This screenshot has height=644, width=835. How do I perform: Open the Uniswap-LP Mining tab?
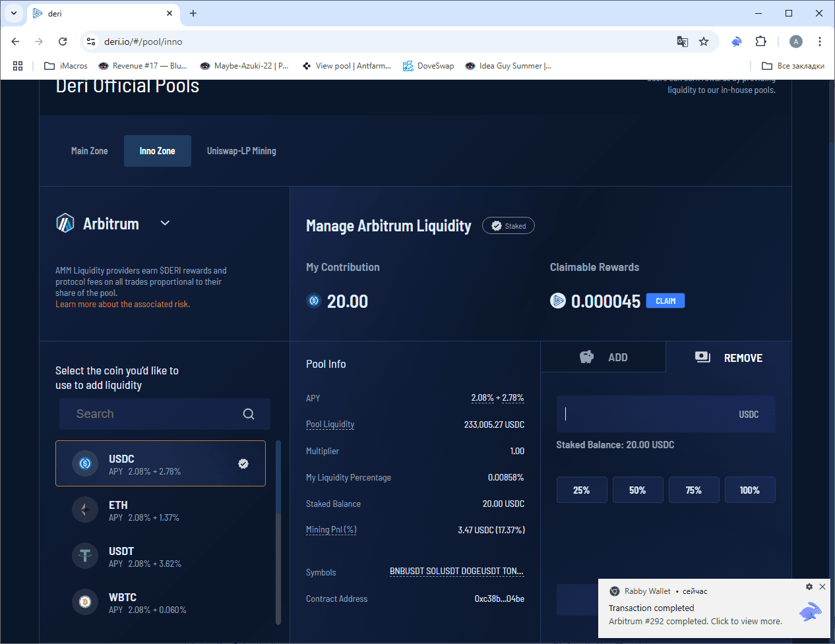pyautogui.click(x=241, y=151)
